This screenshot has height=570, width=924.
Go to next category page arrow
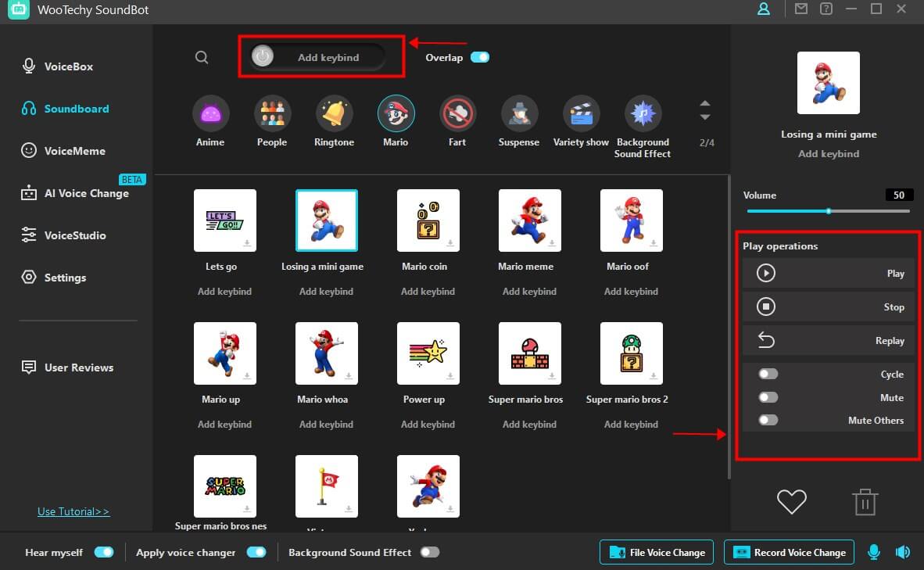[x=705, y=117]
